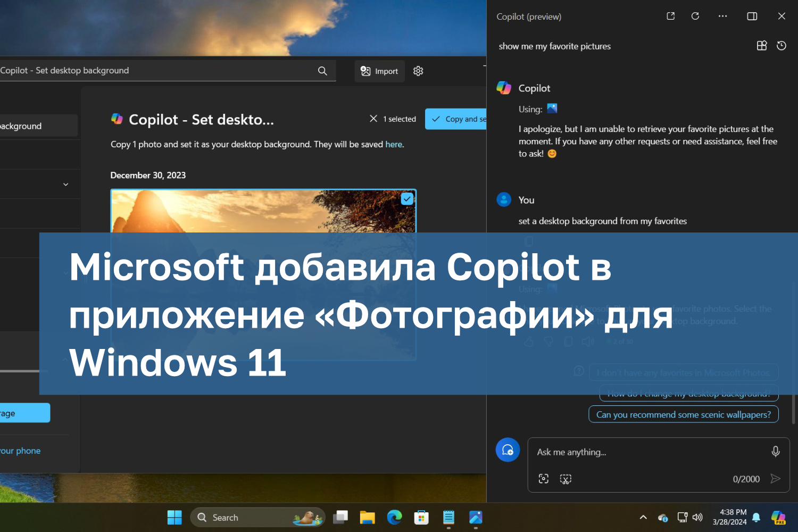Select "set a desktop background from my favorites" text

click(x=603, y=221)
